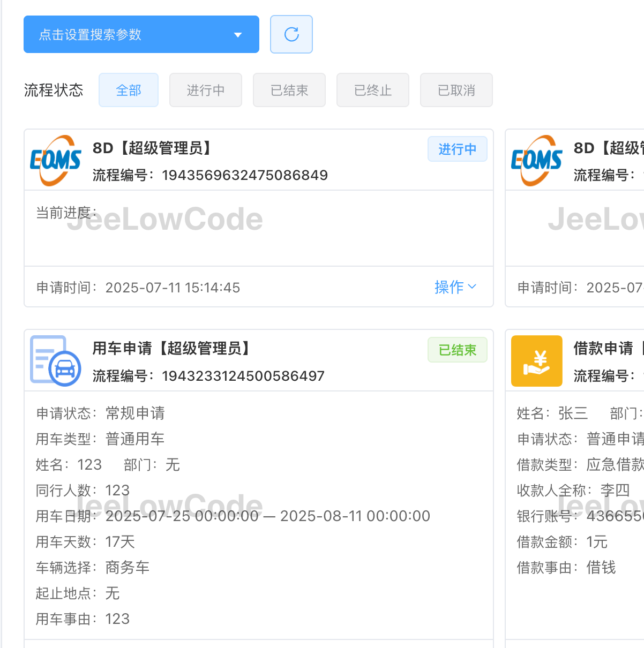This screenshot has width=644, height=648.
Task: Open the 用车申请【超级管理员】 title
Action: pyautogui.click(x=173, y=349)
